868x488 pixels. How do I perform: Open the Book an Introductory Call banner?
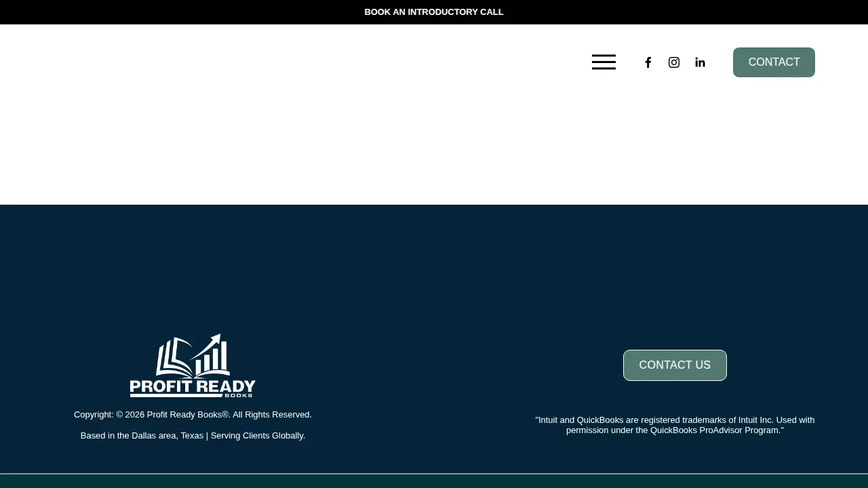(434, 12)
